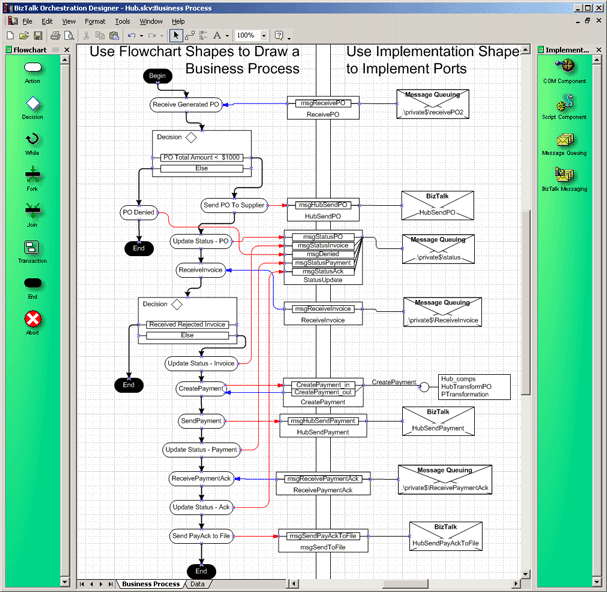
Task: Select the Fork shape in stencil
Action: click(x=33, y=175)
